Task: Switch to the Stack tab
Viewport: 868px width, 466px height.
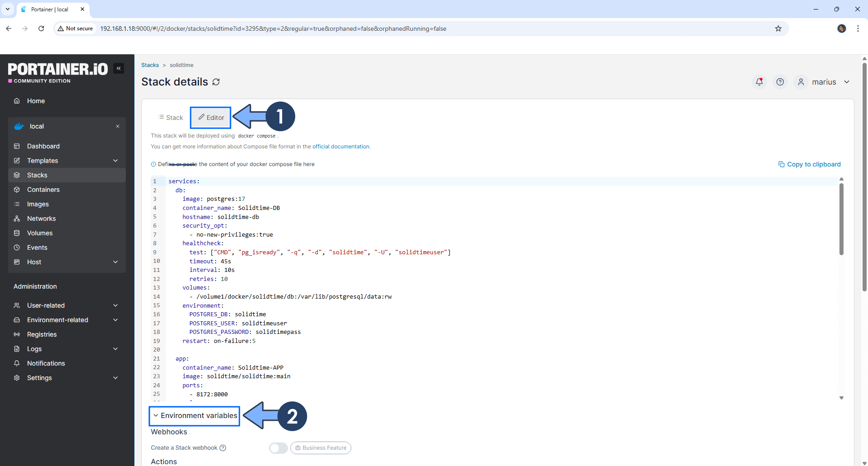Action: (171, 118)
